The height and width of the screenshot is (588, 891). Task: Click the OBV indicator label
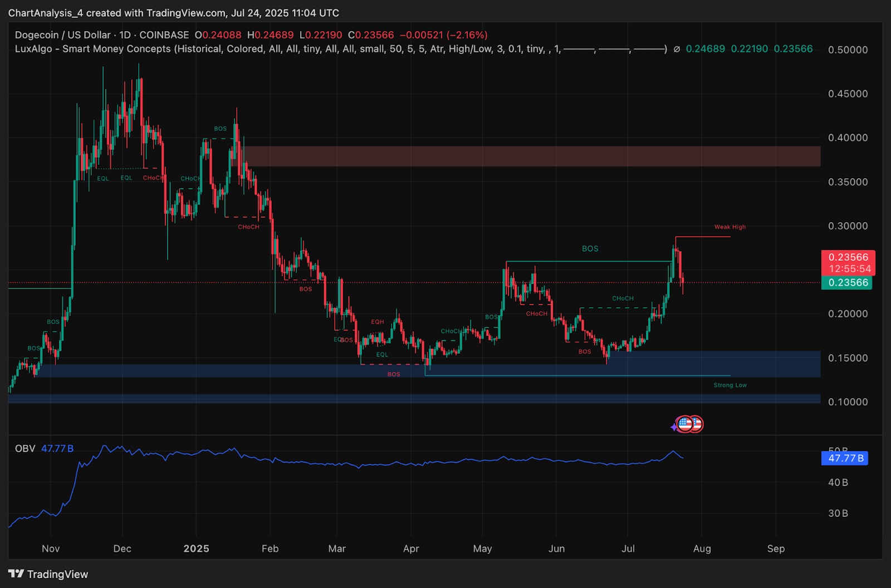25,449
